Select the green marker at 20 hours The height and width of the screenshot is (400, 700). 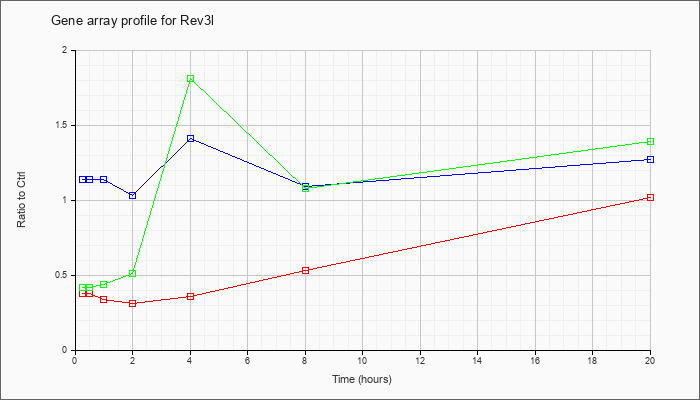click(x=650, y=142)
